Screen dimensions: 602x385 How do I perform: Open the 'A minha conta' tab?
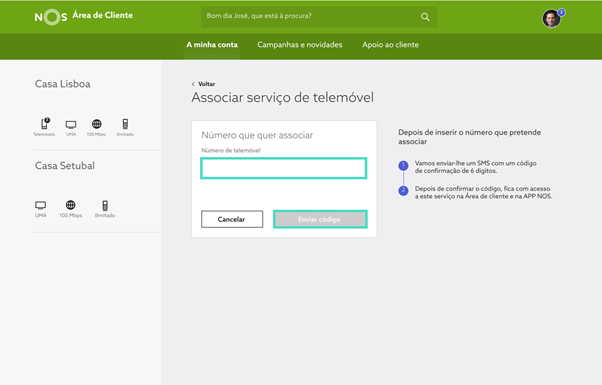point(212,45)
